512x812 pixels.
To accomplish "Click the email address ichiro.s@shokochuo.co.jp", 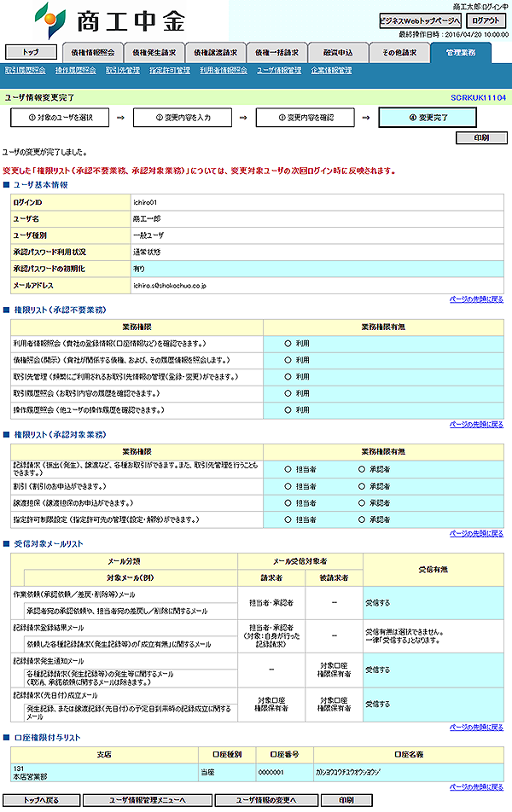I will 170,286.
